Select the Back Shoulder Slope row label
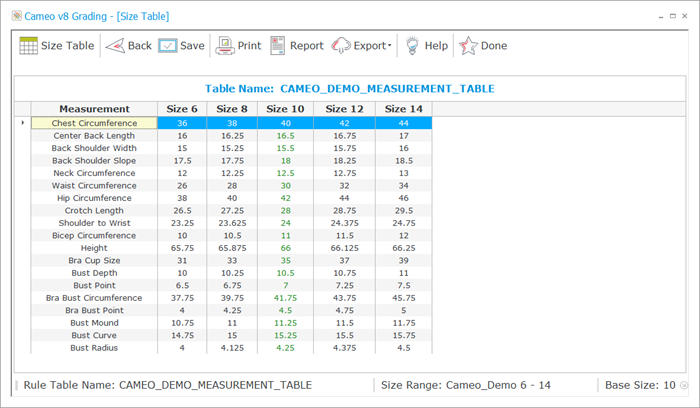700x408 pixels. [x=94, y=161]
